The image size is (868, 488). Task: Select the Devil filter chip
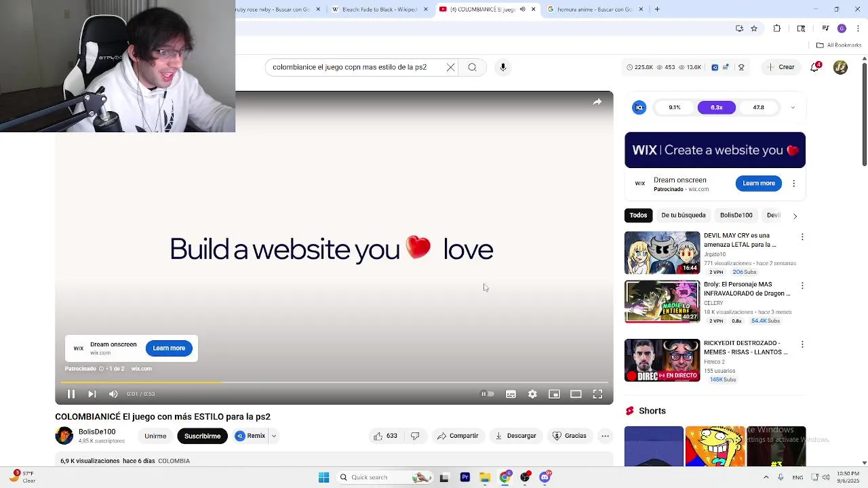[x=774, y=215]
